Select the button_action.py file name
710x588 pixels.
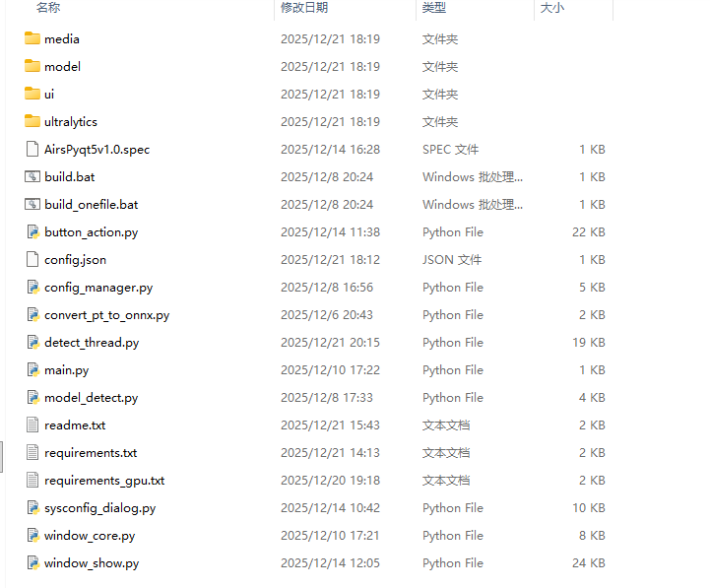click(92, 232)
